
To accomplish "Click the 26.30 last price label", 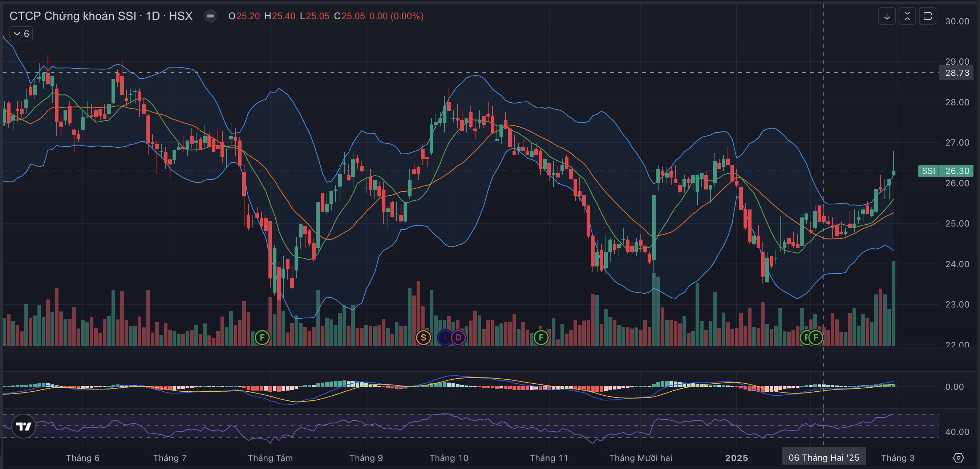I will point(957,171).
